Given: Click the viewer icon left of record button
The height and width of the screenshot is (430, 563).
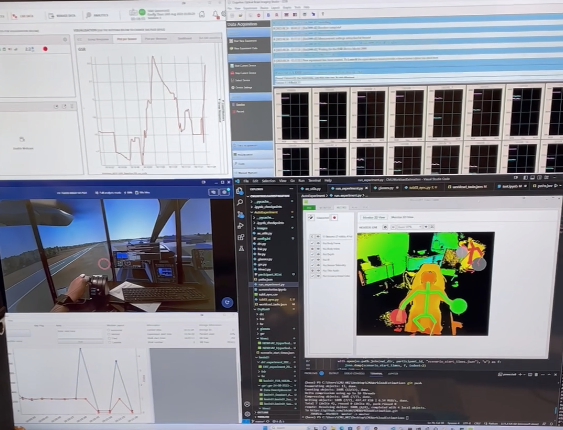Looking at the screenshot, I should coord(311,218).
